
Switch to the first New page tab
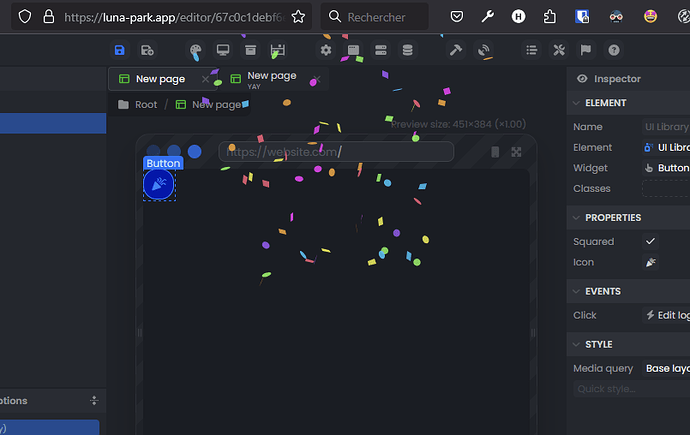(159, 79)
